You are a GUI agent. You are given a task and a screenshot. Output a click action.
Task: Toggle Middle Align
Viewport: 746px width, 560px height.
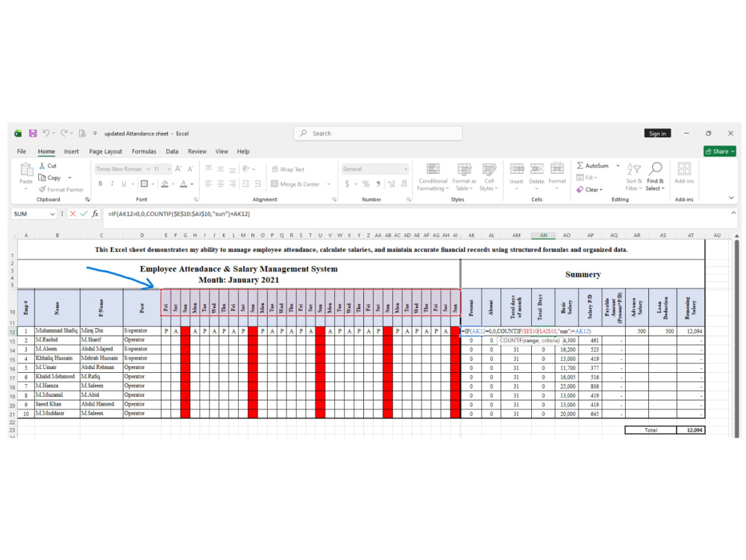coord(221,169)
